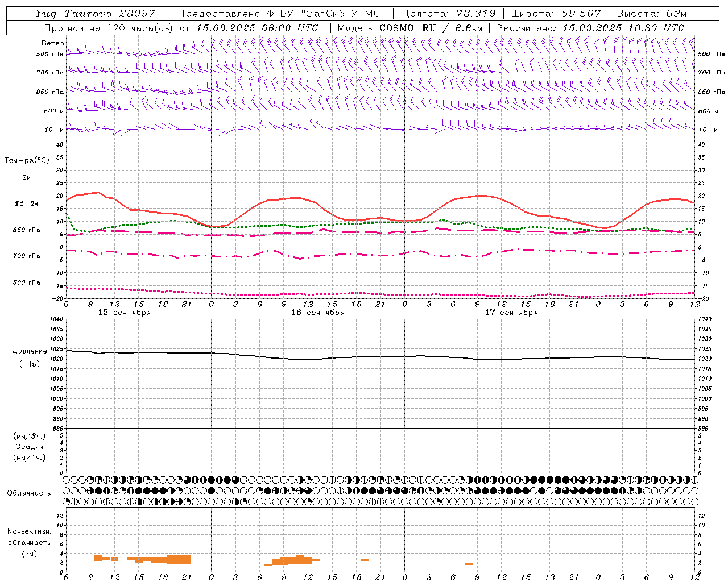Click the 15 сентября date label
Screen dimensions: 728x582
125,313
